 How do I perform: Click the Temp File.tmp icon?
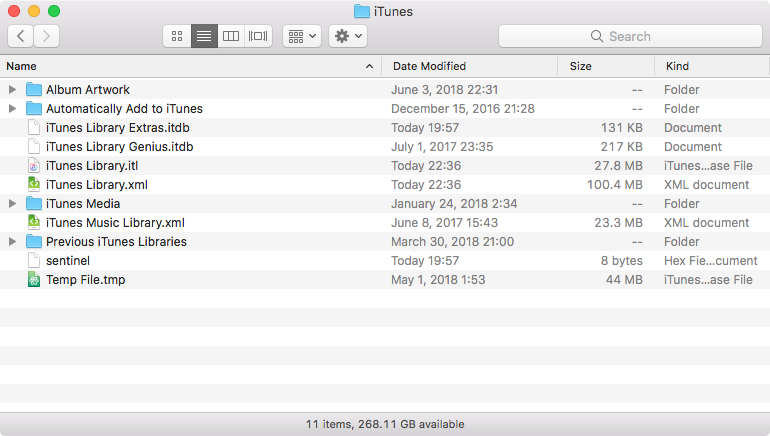[x=33, y=279]
